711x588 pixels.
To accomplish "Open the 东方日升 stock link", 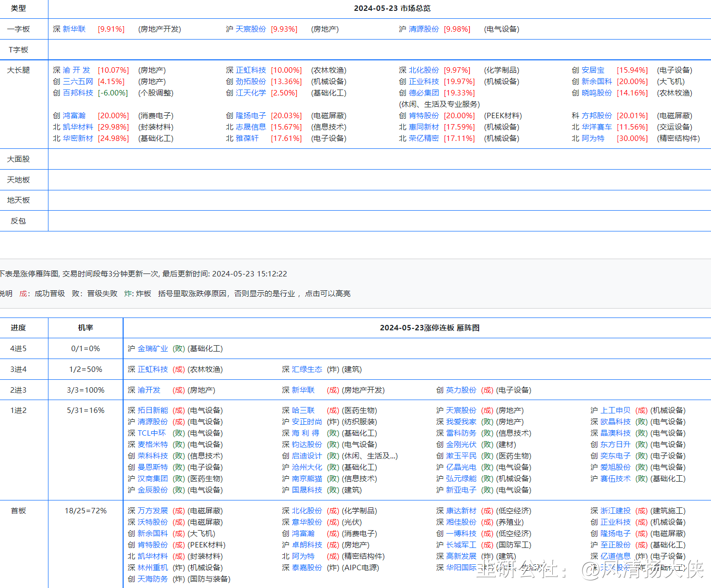I will click(x=616, y=445).
